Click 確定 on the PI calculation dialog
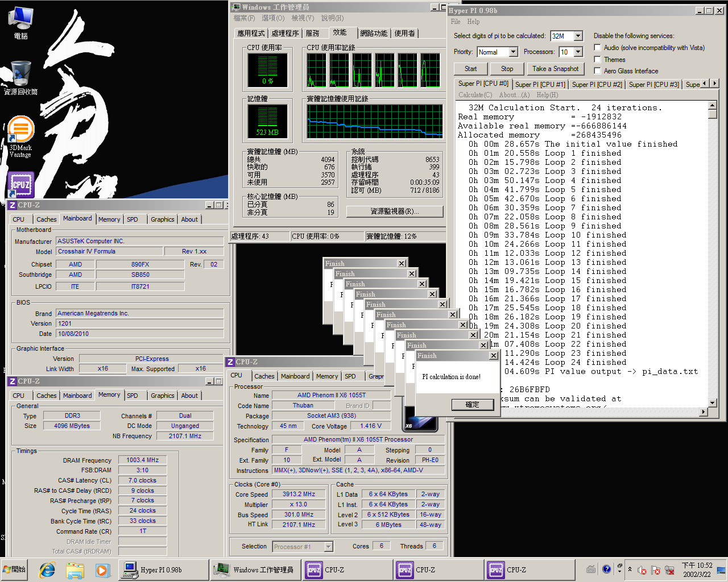The image size is (728, 582). point(473,405)
